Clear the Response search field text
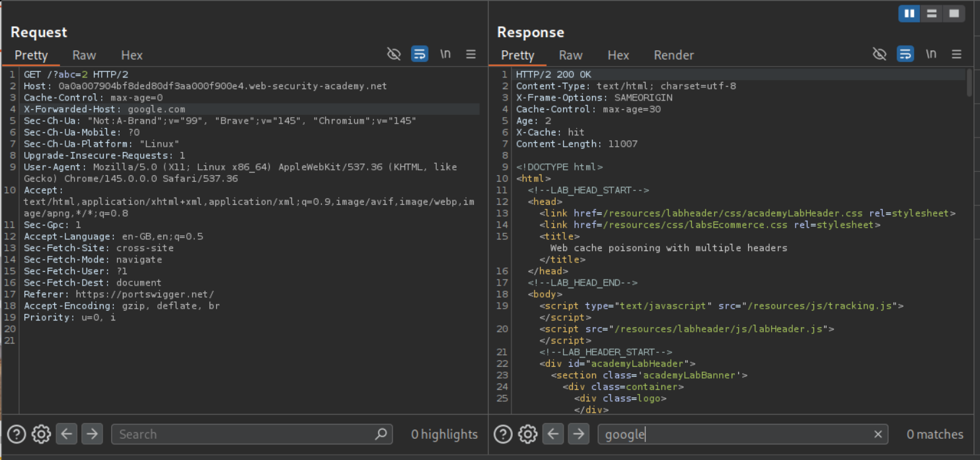 (878, 434)
